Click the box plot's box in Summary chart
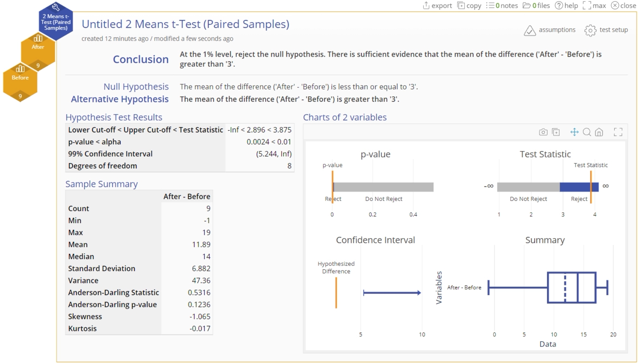The height and width of the screenshot is (364, 640). 571,288
